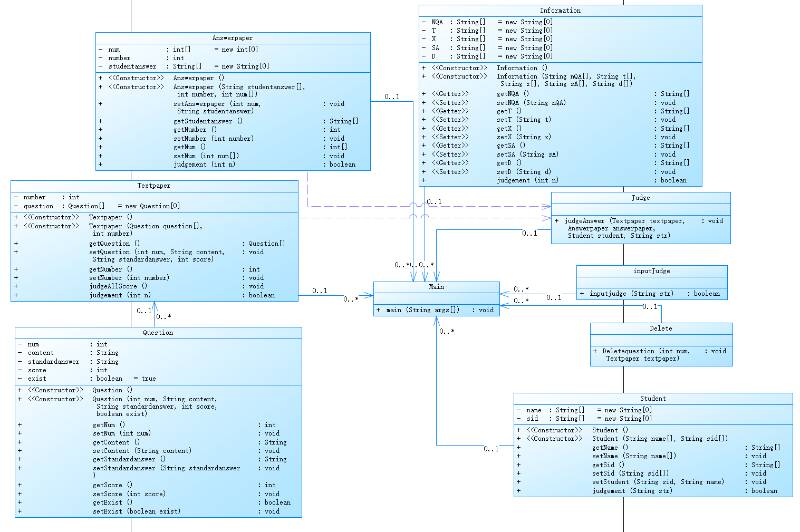Click the "setX (String x)" method
This screenshot has width=800, height=532.
524,137
